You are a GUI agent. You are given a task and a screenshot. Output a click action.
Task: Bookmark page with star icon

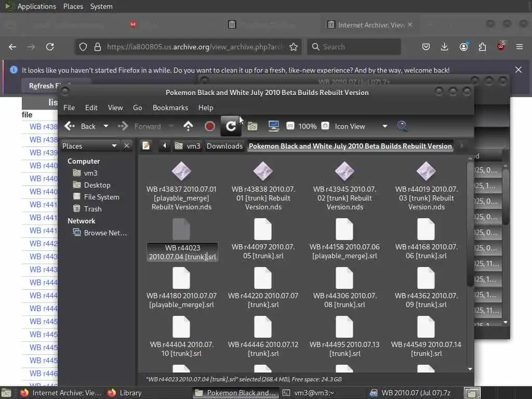click(294, 47)
